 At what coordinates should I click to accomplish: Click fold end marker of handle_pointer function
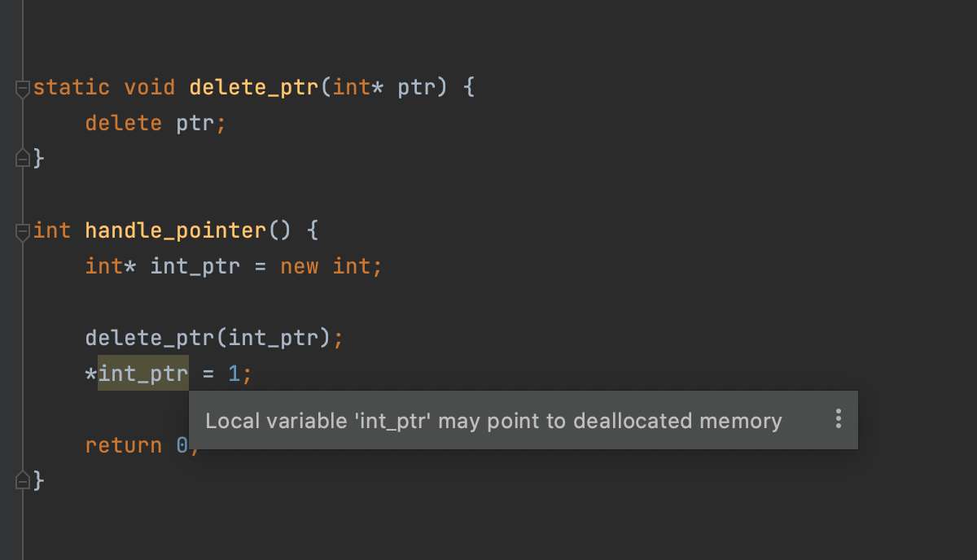[x=24, y=480]
